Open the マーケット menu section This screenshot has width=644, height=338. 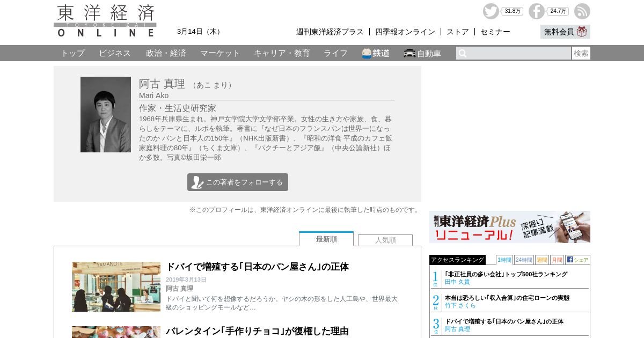[220, 53]
